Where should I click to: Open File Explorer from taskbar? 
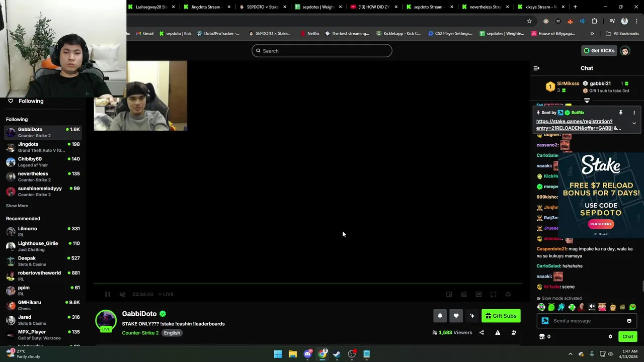(292, 354)
